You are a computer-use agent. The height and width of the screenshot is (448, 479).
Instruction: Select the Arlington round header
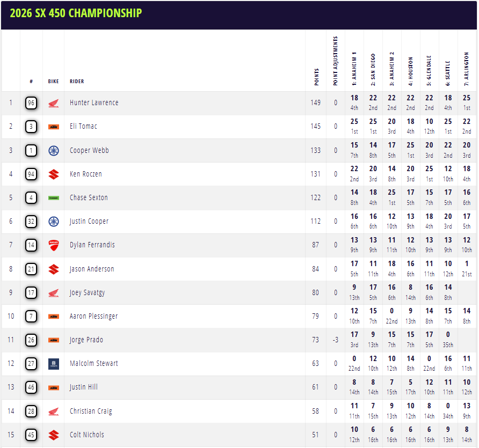pos(467,69)
